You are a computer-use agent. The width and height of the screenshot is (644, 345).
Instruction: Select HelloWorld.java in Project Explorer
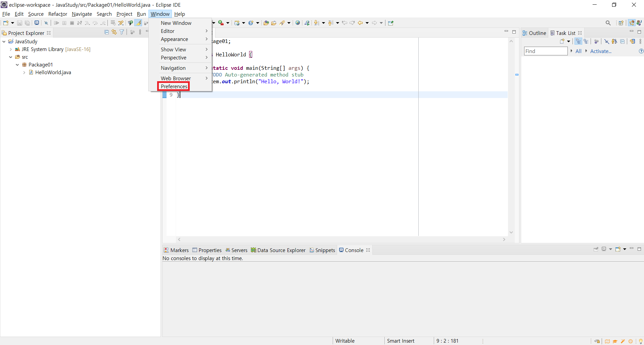pos(53,72)
